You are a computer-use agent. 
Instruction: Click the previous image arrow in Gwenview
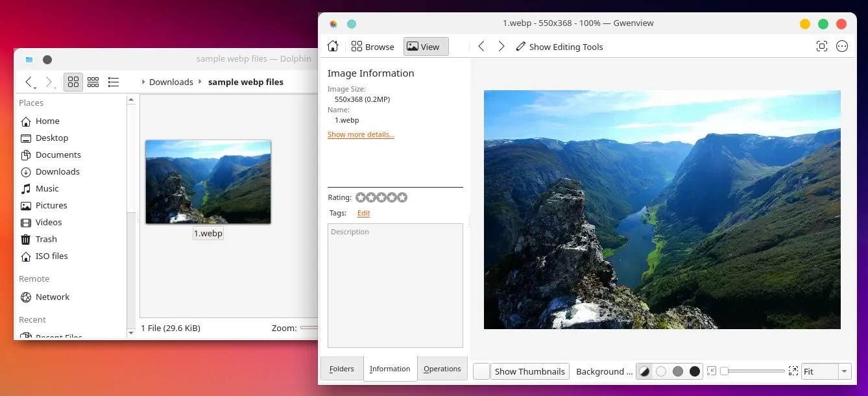[x=481, y=46]
